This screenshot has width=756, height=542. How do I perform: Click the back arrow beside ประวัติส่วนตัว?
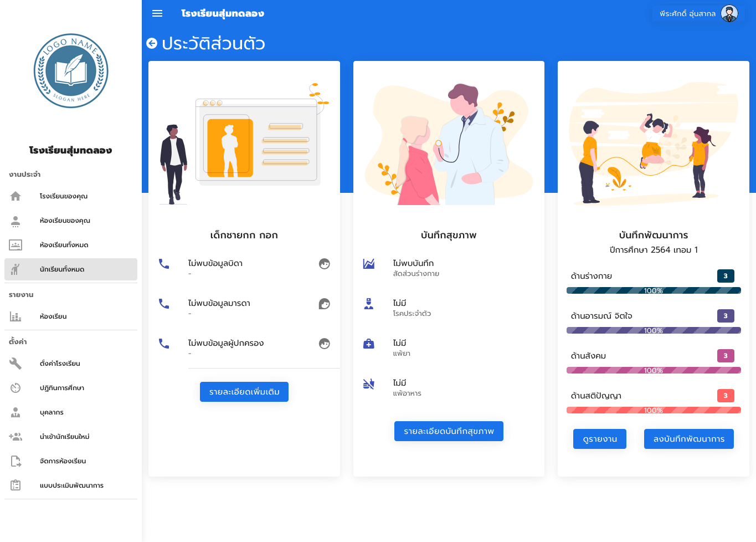point(152,43)
